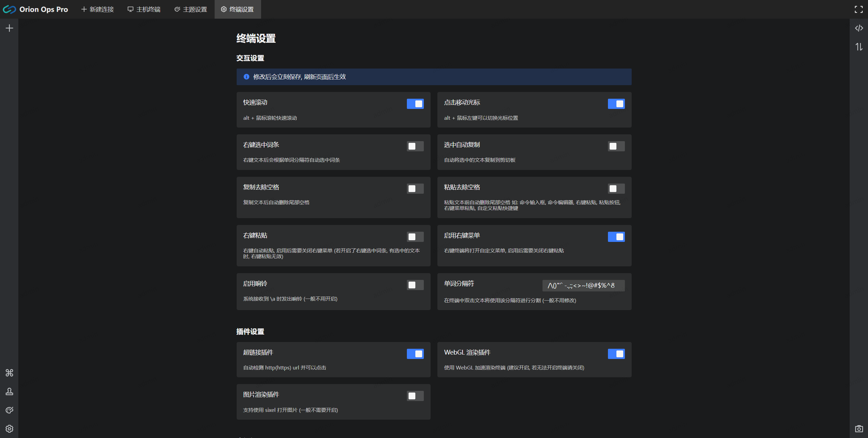868x438 pixels.
Task: Click the transfer arrows icon on right
Action: coord(859,47)
